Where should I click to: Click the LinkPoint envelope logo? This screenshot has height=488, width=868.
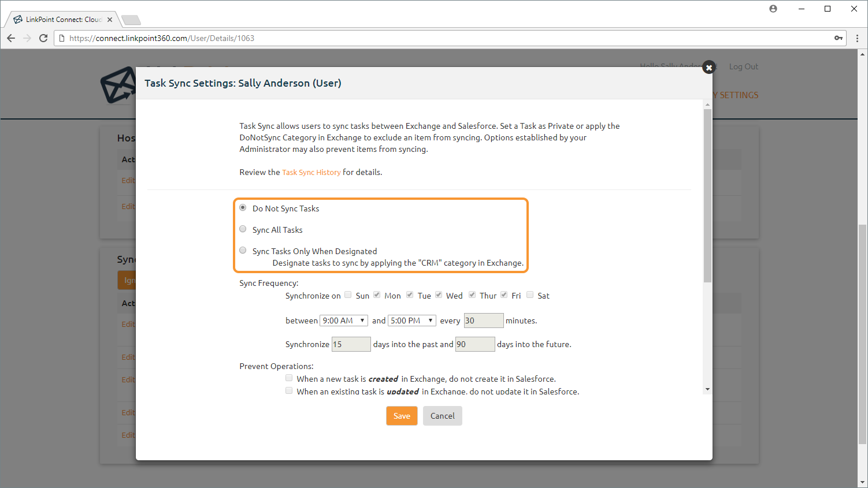(117, 85)
